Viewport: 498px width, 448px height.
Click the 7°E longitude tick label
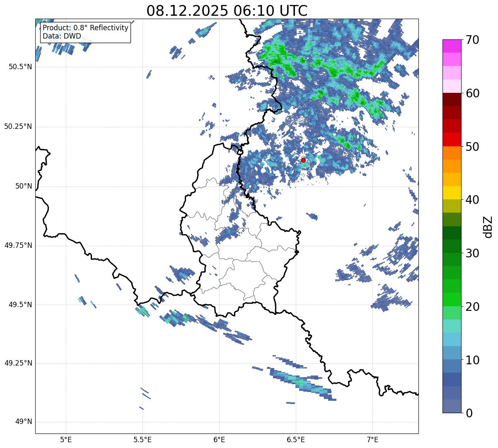pos(372,439)
